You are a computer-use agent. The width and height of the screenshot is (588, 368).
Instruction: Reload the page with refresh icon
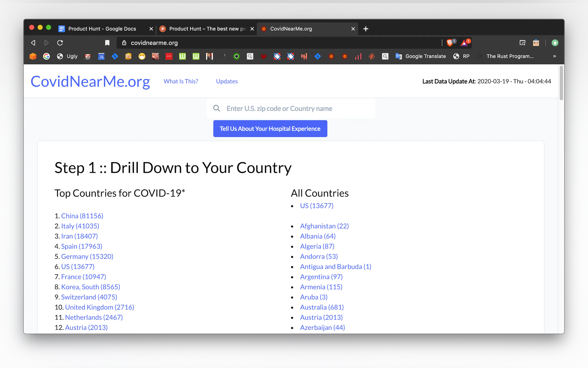pyautogui.click(x=60, y=43)
